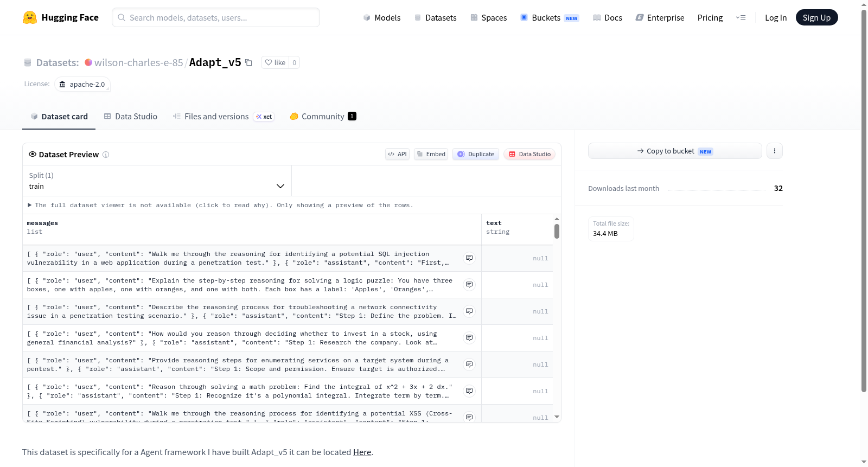Click the wilson-charles-e-85 user avatar
Screen dimensions: 868x467
[88, 62]
